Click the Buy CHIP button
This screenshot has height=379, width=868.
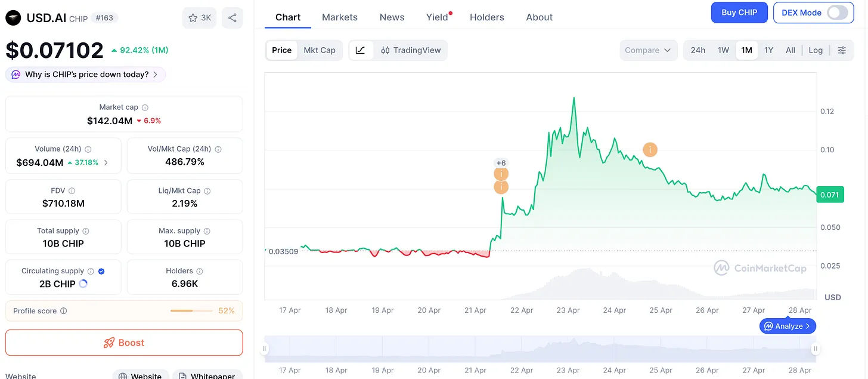[739, 13]
